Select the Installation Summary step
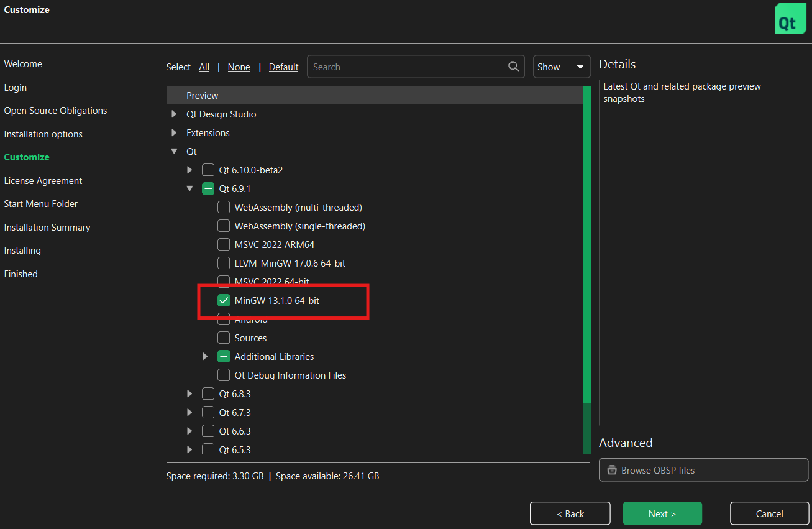The width and height of the screenshot is (812, 529). click(x=47, y=228)
